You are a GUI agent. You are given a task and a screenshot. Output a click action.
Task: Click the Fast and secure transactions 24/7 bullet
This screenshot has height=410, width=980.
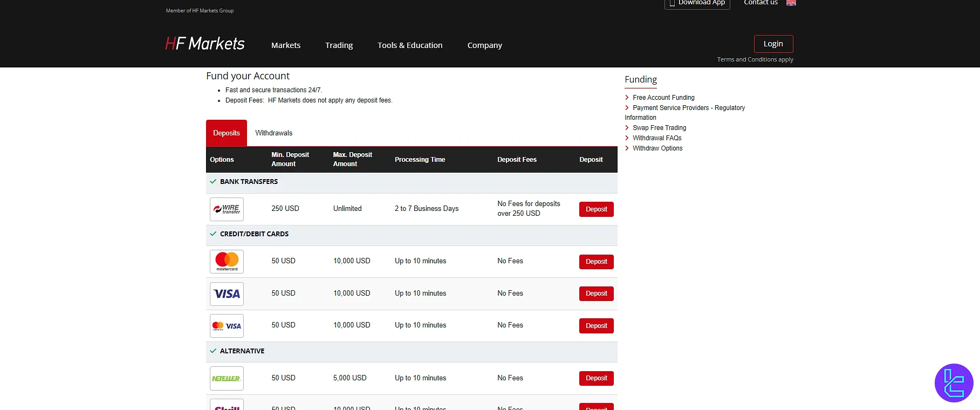coord(273,90)
